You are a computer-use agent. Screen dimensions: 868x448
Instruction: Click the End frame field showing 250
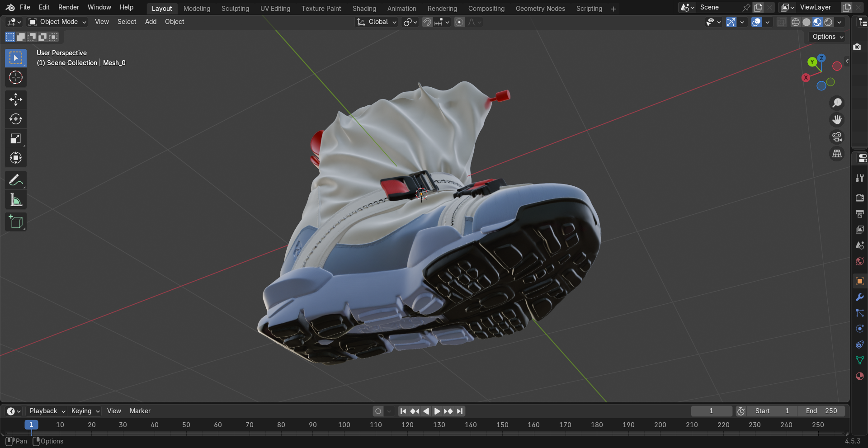[x=821, y=411]
